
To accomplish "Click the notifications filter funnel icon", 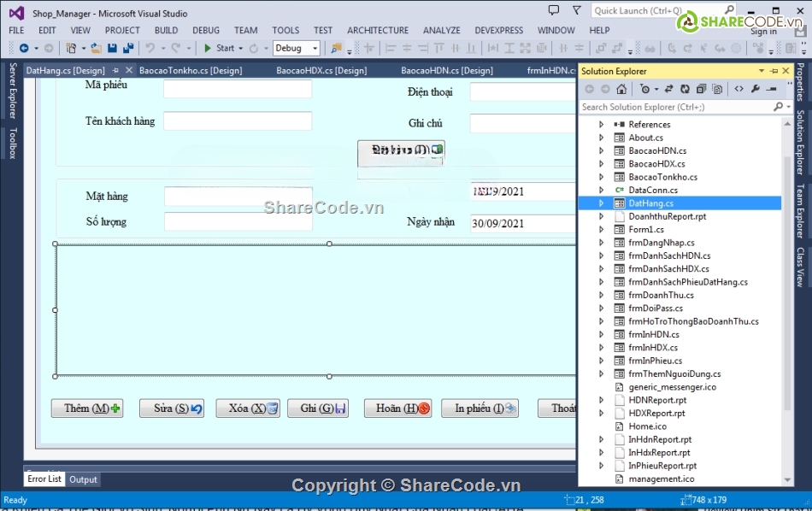I will click(x=576, y=10).
